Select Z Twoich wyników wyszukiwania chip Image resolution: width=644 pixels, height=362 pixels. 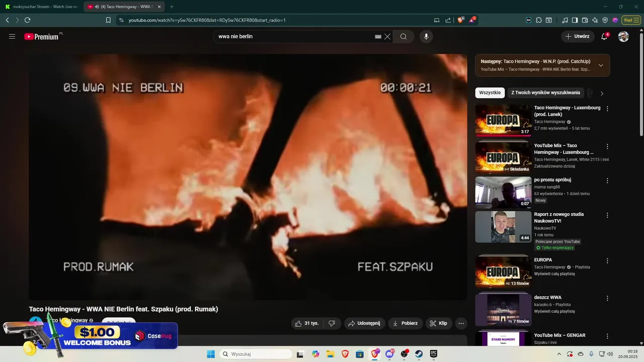point(546,93)
